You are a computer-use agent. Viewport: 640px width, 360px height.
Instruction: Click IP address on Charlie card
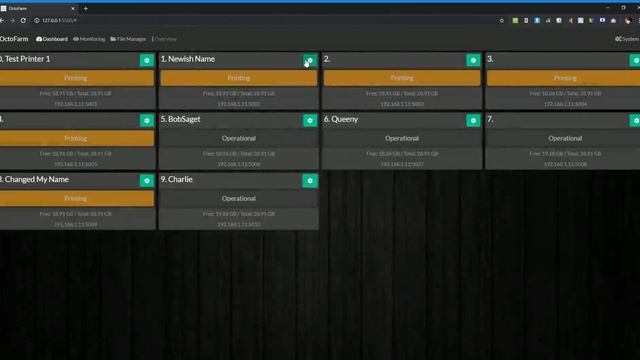click(x=239, y=224)
